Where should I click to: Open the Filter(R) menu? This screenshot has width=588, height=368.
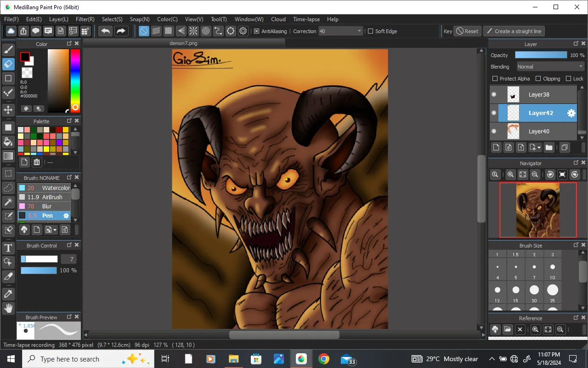(85, 19)
